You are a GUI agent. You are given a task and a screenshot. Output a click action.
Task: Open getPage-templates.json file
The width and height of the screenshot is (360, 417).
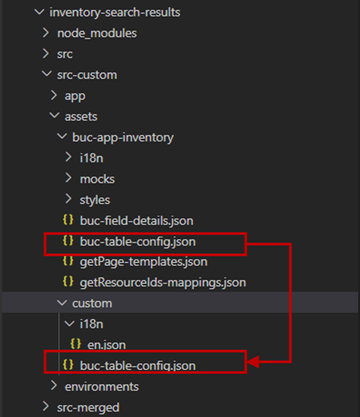[144, 262]
